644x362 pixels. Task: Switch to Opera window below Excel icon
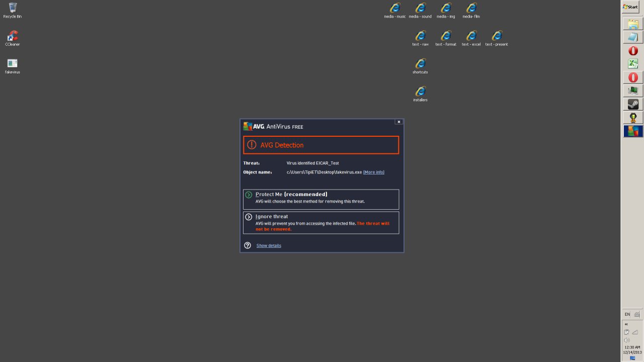point(633,77)
